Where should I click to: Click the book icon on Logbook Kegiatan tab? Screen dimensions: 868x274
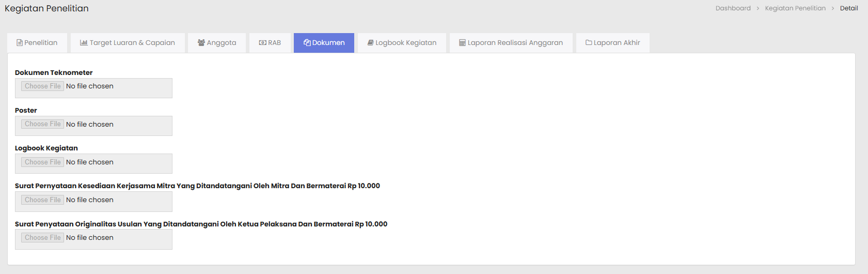[x=370, y=43]
